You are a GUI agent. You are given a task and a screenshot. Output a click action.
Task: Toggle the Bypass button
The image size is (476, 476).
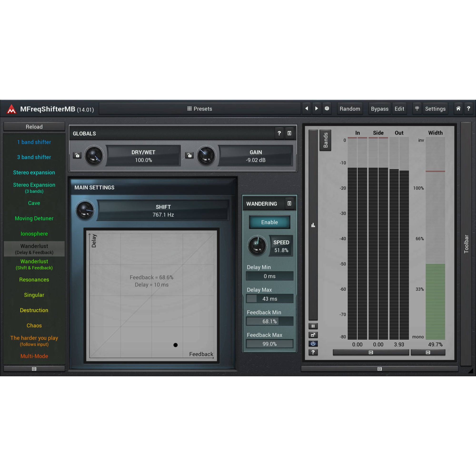(x=380, y=109)
